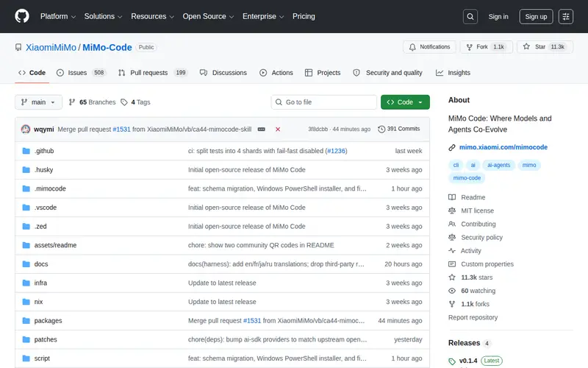Open 391 Commits history

pos(399,129)
